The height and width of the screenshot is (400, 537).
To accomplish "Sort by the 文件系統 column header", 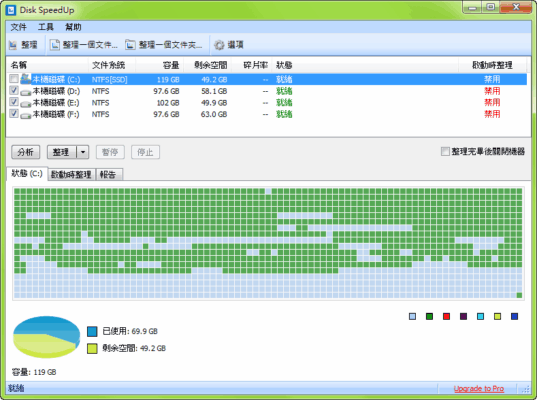I will tap(112, 65).
